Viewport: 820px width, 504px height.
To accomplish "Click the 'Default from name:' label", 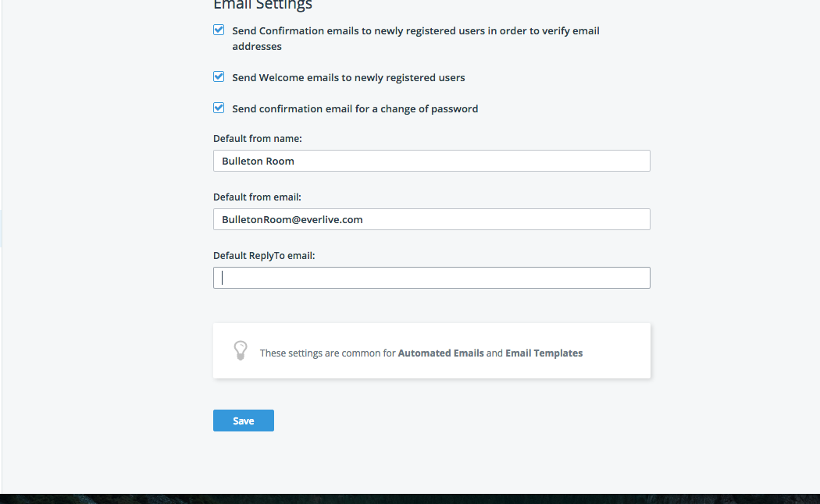I will tap(258, 139).
